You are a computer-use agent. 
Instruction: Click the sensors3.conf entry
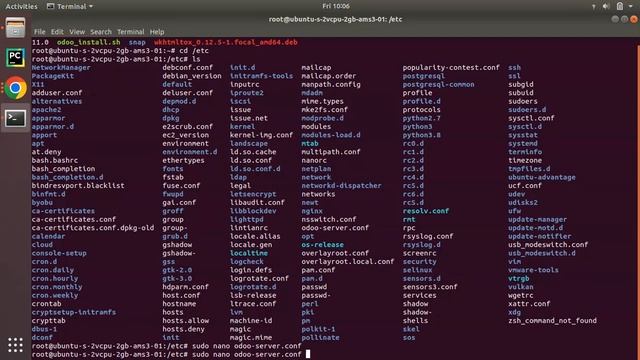click(x=430, y=287)
